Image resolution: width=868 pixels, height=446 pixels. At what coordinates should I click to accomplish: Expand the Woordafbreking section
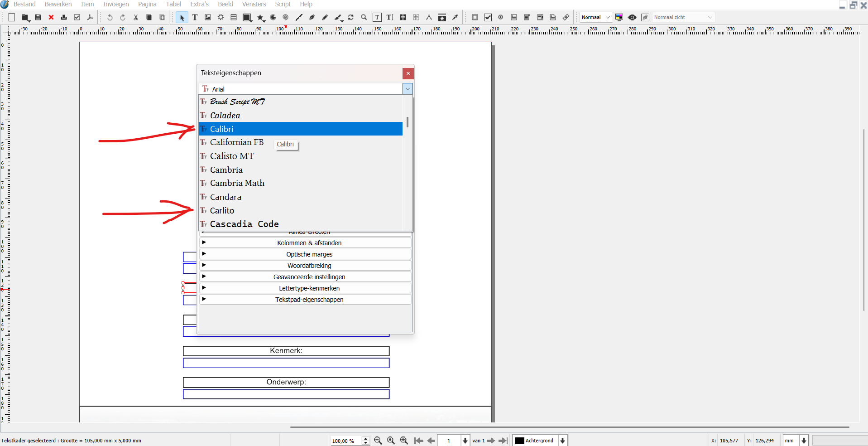(309, 266)
